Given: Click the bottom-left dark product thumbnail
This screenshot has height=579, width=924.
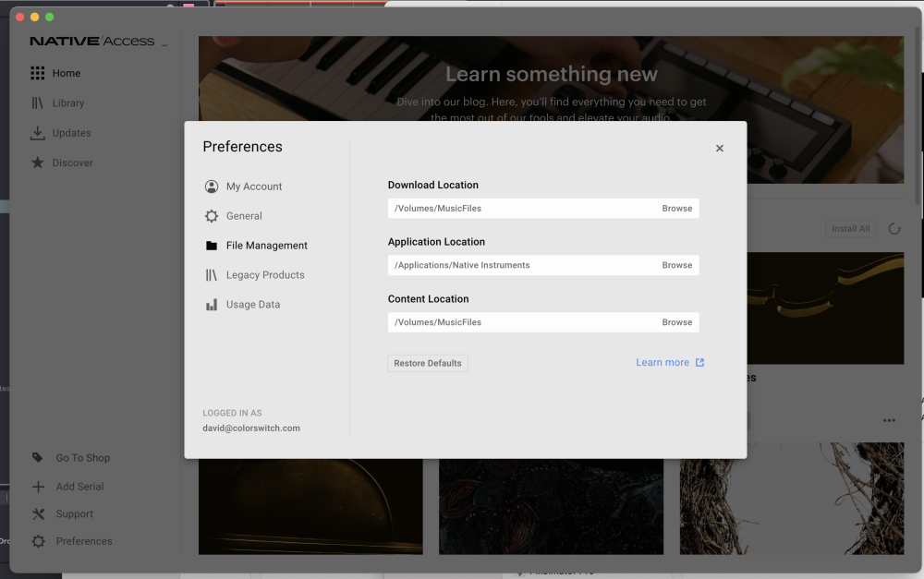Looking at the screenshot, I should [310, 507].
